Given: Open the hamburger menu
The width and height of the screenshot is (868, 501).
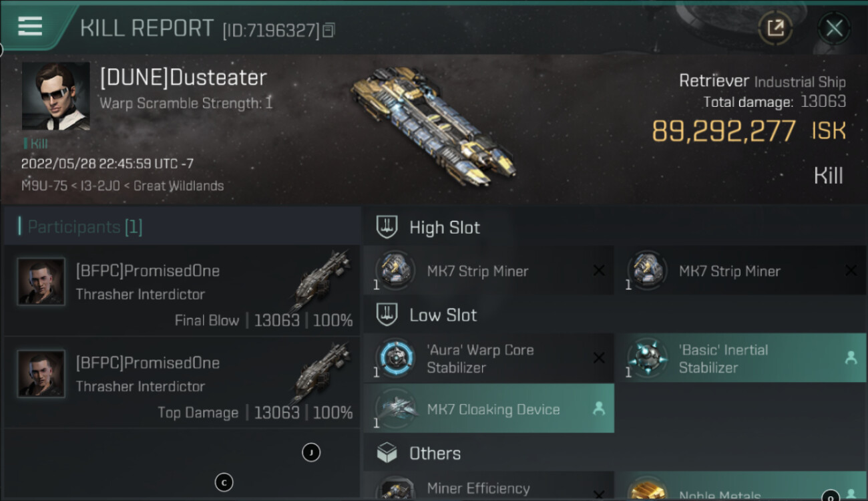Looking at the screenshot, I should tap(30, 26).
